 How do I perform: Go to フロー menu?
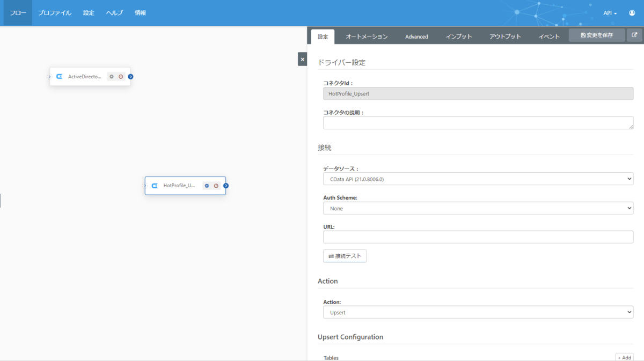point(18,13)
